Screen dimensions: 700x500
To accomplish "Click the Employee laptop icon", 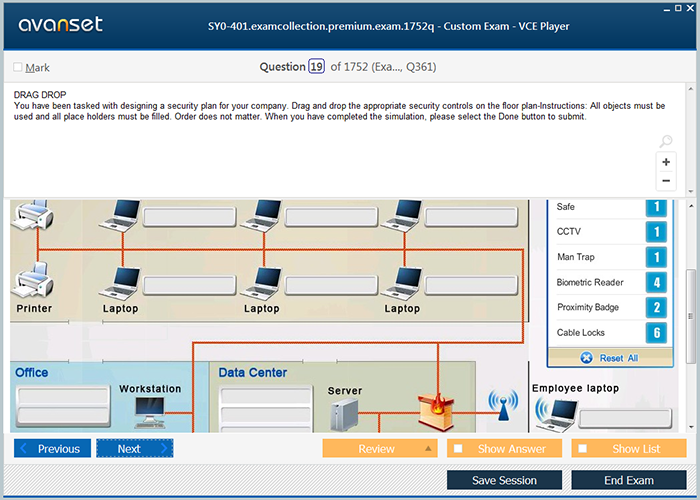I will coord(556,416).
